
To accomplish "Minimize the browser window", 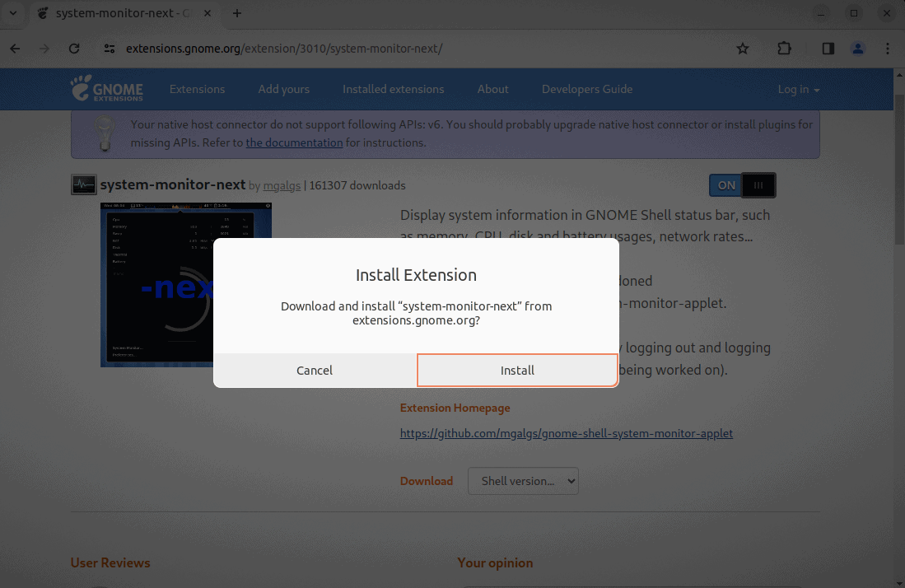I will tap(821, 13).
